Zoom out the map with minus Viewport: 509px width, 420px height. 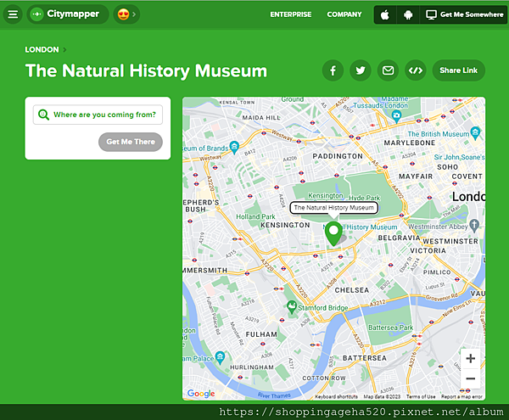470,378
